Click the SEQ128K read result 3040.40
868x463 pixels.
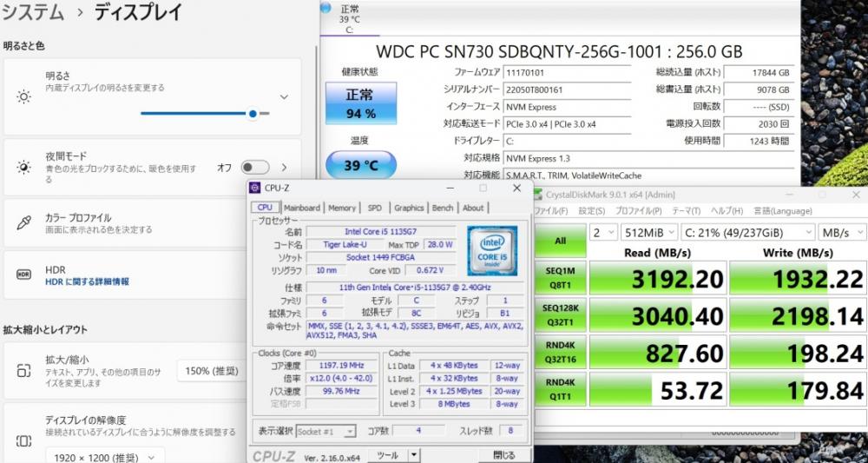pos(658,315)
